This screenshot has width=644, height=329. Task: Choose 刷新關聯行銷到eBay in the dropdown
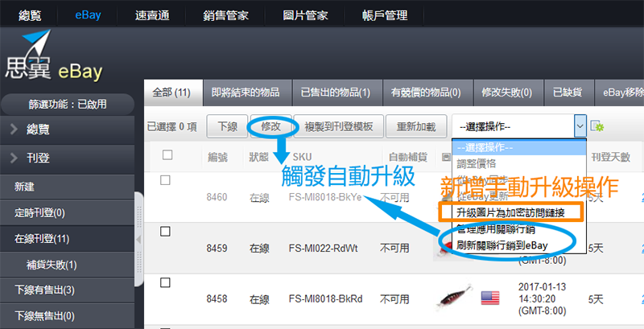518,245
